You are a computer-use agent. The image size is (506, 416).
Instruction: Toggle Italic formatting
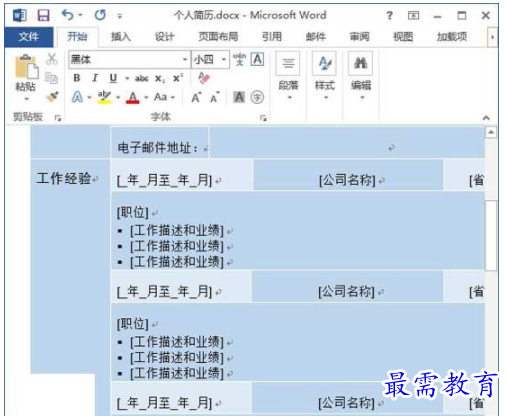pyautogui.click(x=95, y=78)
